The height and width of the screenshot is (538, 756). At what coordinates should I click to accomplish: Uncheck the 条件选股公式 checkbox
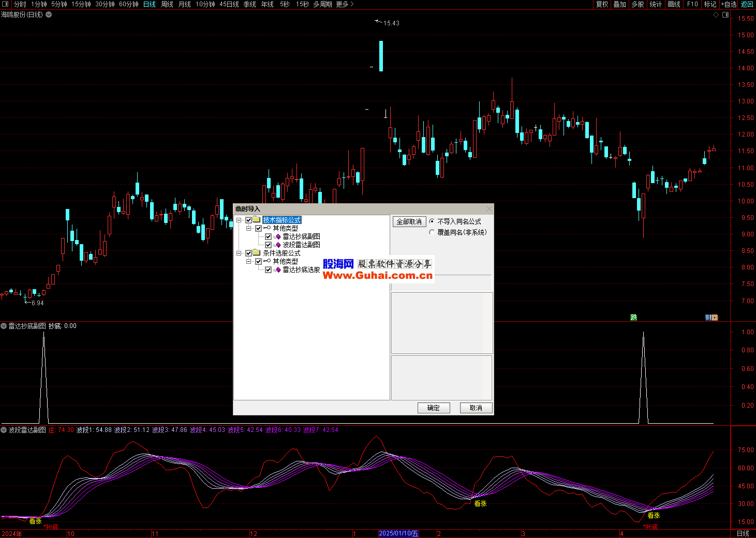pos(248,253)
